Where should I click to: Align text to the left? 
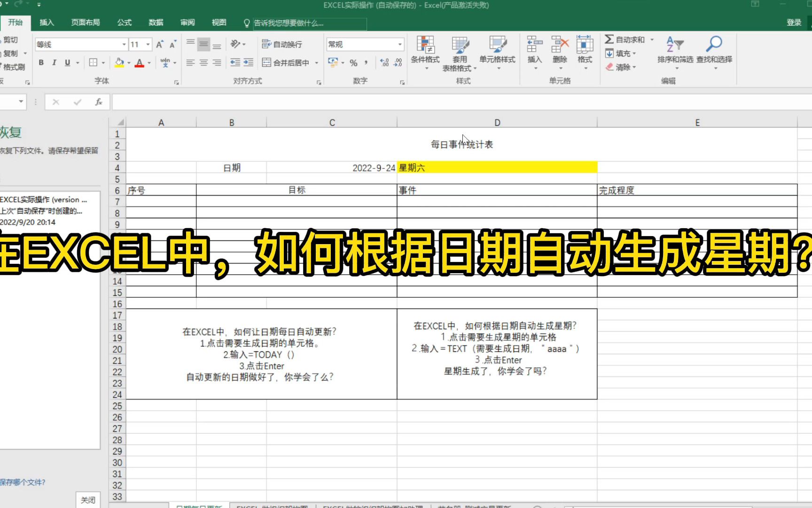tap(190, 63)
